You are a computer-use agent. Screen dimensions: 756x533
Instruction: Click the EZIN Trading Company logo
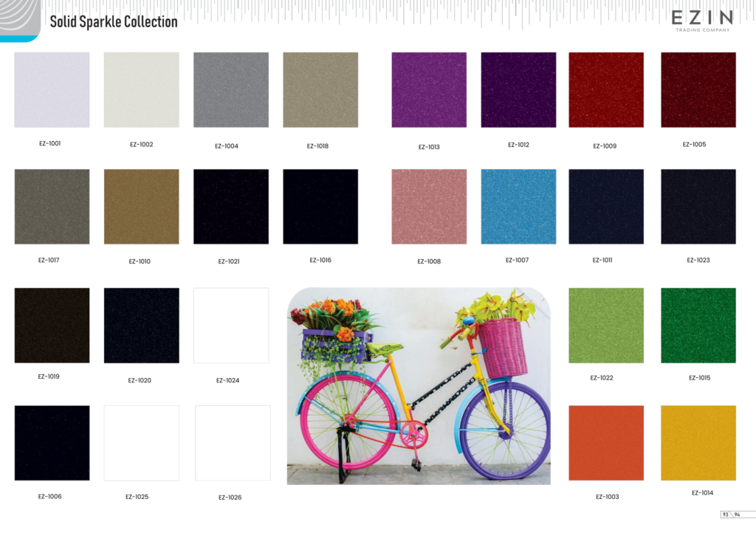click(x=703, y=21)
